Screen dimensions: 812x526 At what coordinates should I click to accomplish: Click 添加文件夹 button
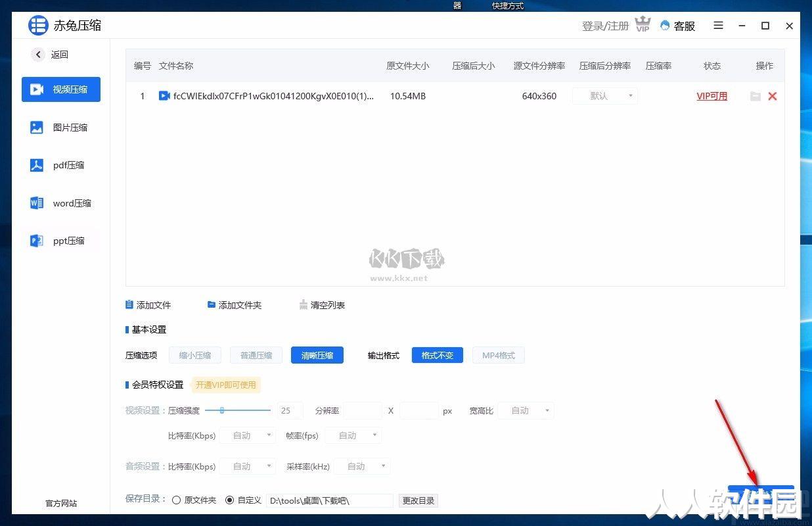click(235, 305)
